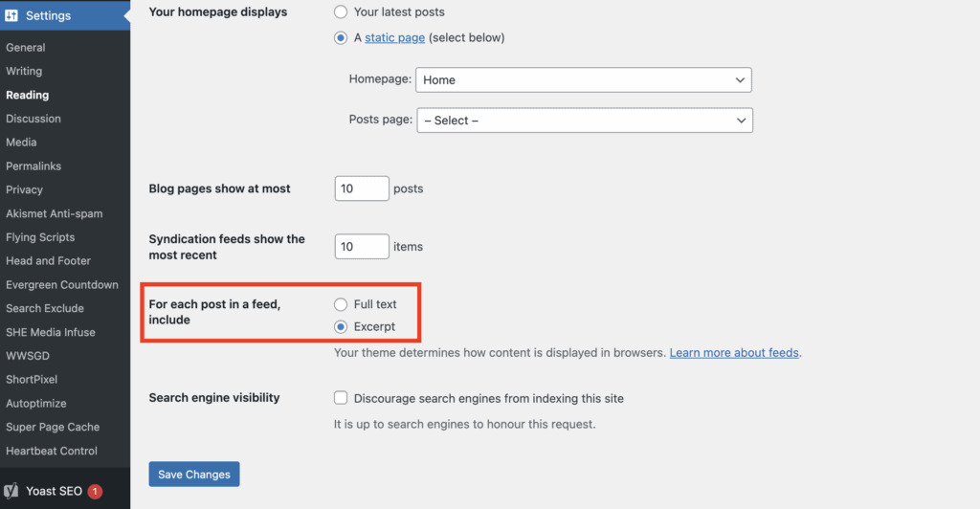
Task: Click the Blog pages posts number field
Action: point(362,188)
